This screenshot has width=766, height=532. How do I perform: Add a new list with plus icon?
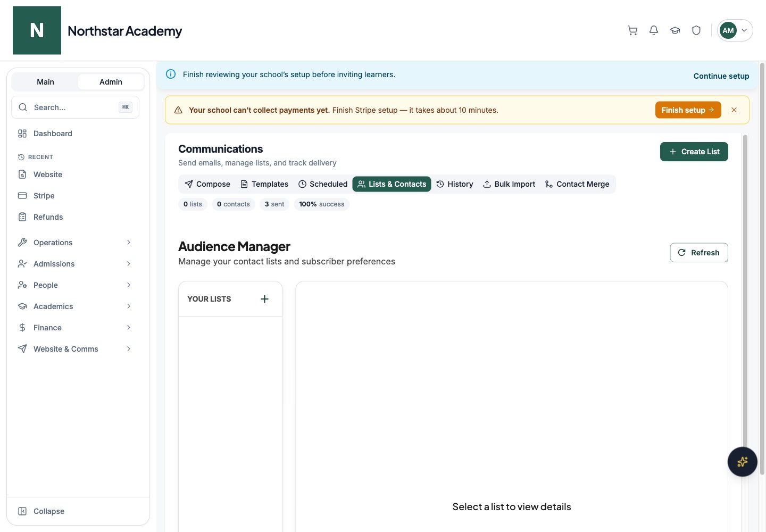pos(264,299)
